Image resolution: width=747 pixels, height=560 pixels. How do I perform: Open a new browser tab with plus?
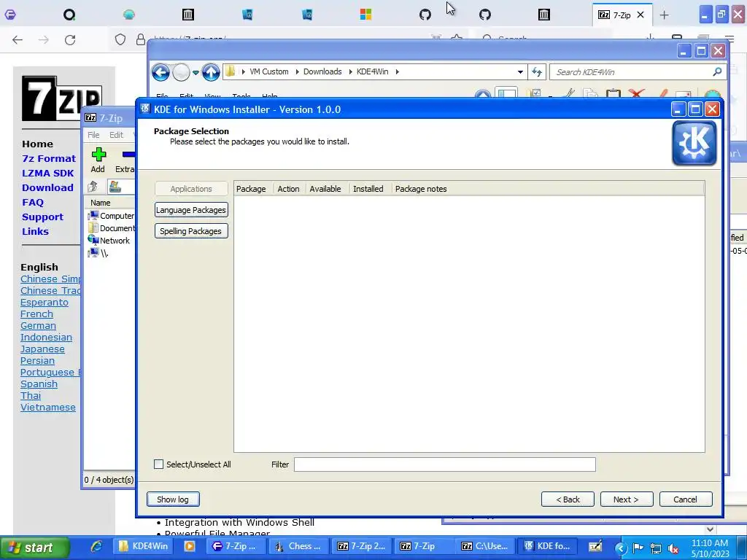click(x=664, y=15)
